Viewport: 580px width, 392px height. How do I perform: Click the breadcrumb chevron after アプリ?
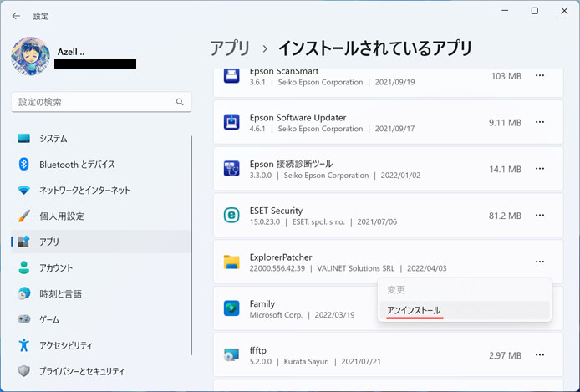pos(265,48)
